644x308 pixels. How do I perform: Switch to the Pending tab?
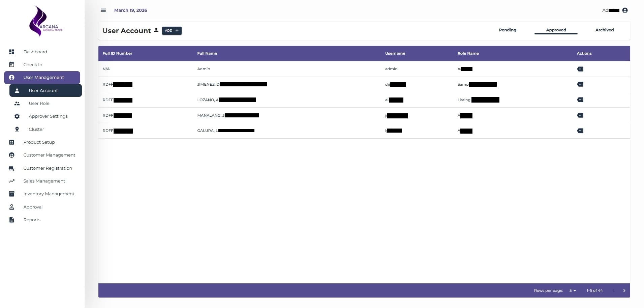click(507, 30)
